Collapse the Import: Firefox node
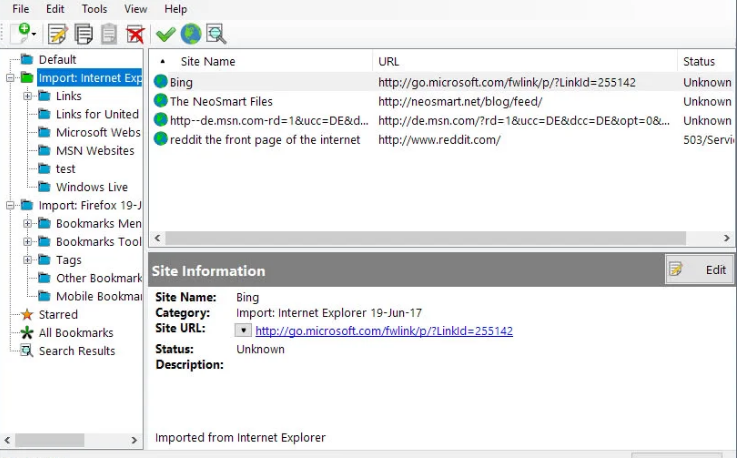This screenshot has width=737, height=458. 10,205
